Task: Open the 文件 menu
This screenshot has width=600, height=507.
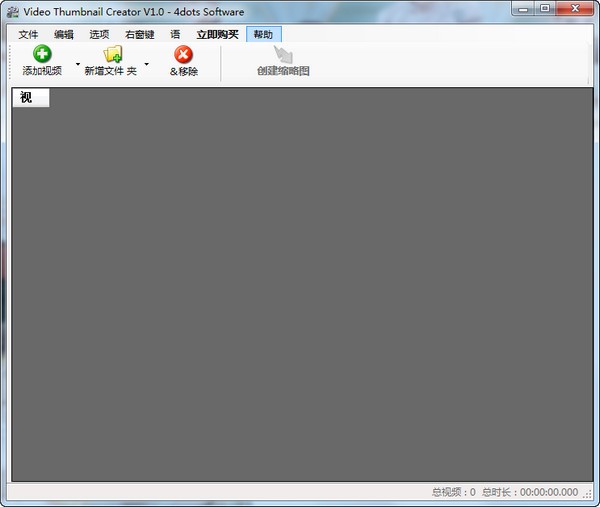Action: [x=28, y=34]
